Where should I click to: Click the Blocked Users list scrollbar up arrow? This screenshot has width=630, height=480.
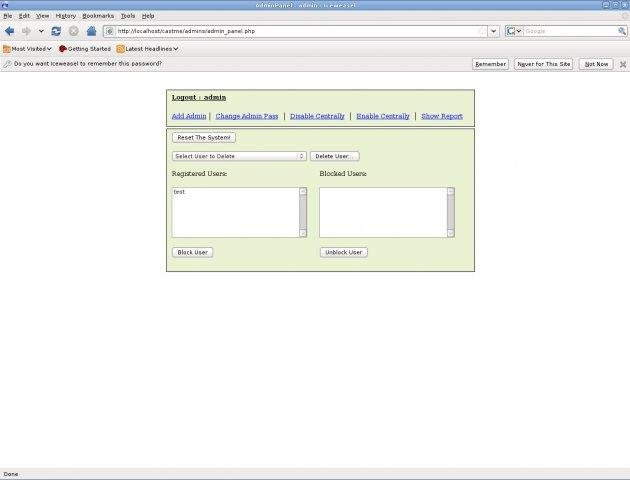tap(451, 191)
